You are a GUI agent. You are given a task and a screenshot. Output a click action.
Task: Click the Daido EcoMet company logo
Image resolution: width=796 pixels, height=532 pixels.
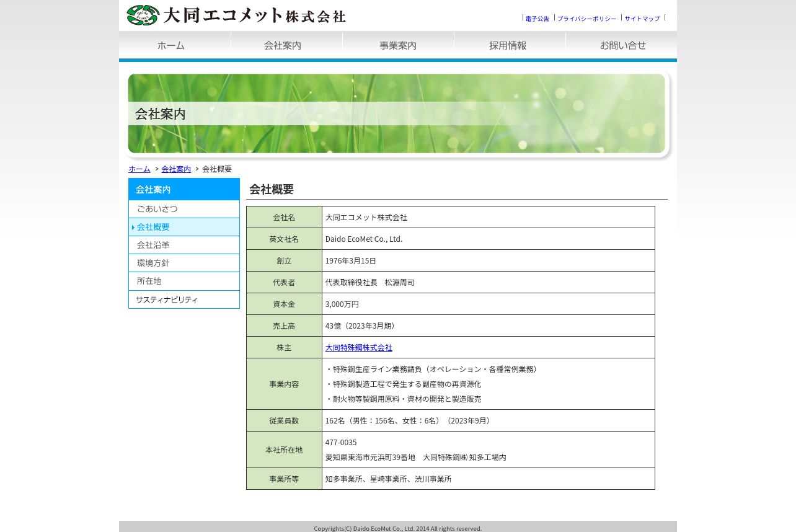pos(236,15)
